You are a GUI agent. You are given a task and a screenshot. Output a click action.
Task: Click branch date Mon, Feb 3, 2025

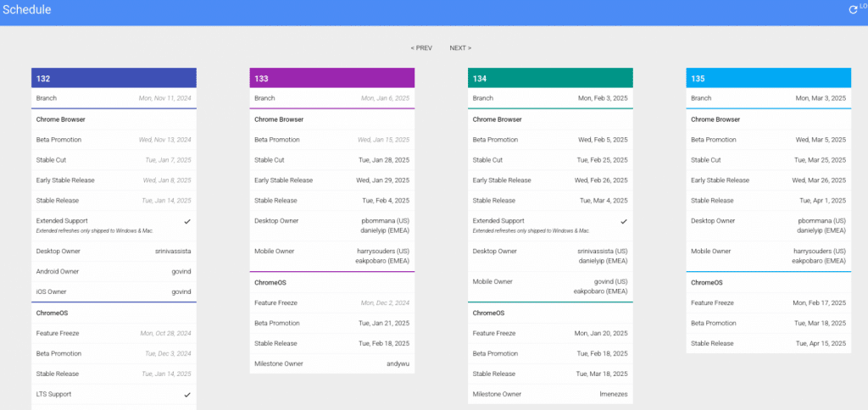[603, 98]
